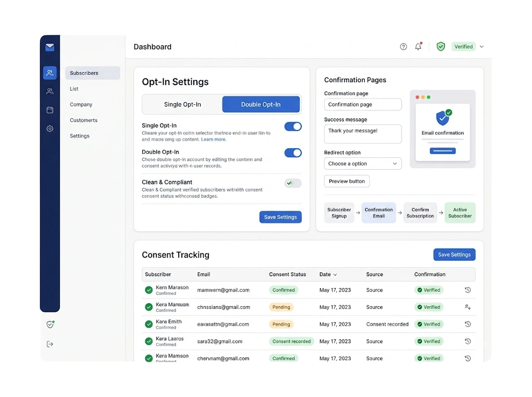The image size is (532, 397).
Task: Open history icon for Kern Marason row
Action: click(468, 290)
